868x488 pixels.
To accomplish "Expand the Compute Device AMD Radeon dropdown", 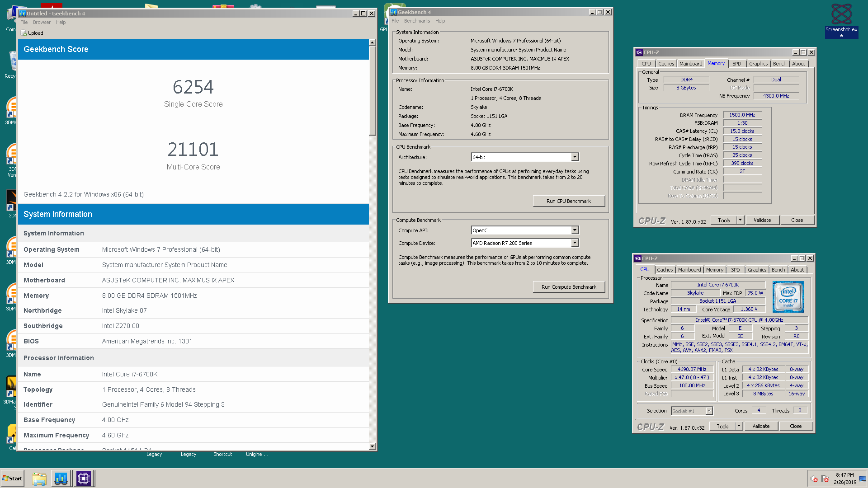I will [x=575, y=243].
